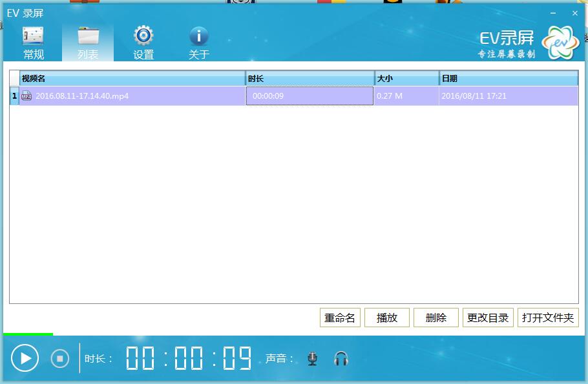The image size is (588, 384).
Task: Open the 关于 (About) info tab
Action: (198, 43)
